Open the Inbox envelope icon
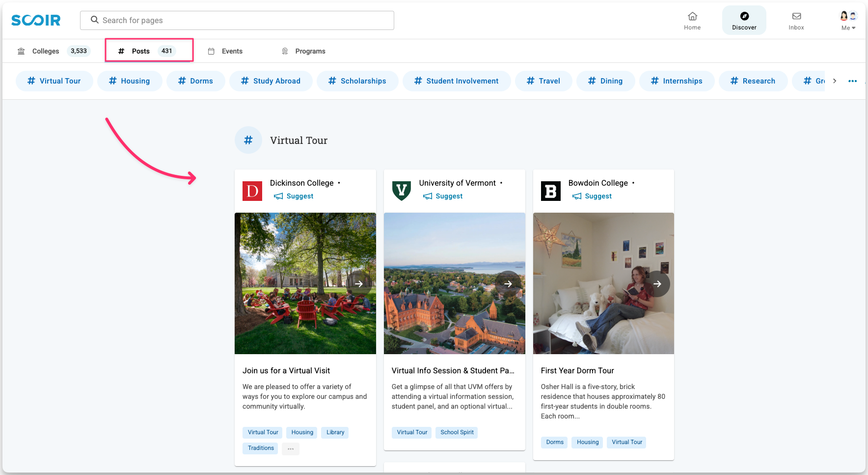This screenshot has width=868, height=475. click(x=796, y=17)
